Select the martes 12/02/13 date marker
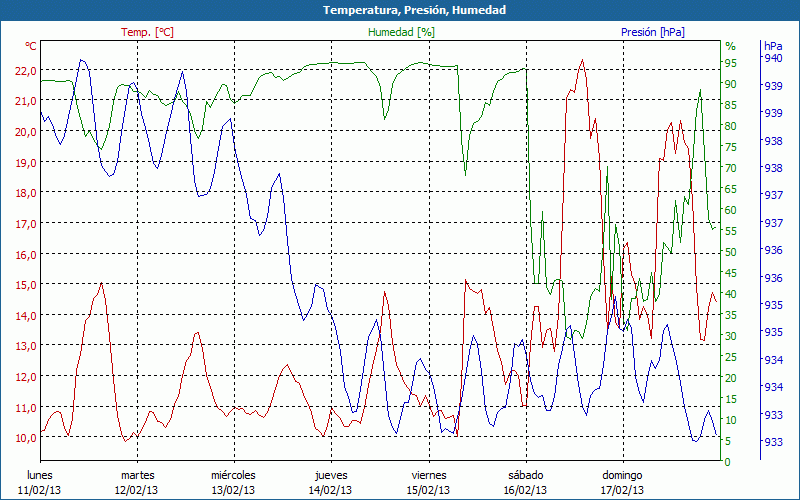The height and width of the screenshot is (500, 800). point(137,482)
